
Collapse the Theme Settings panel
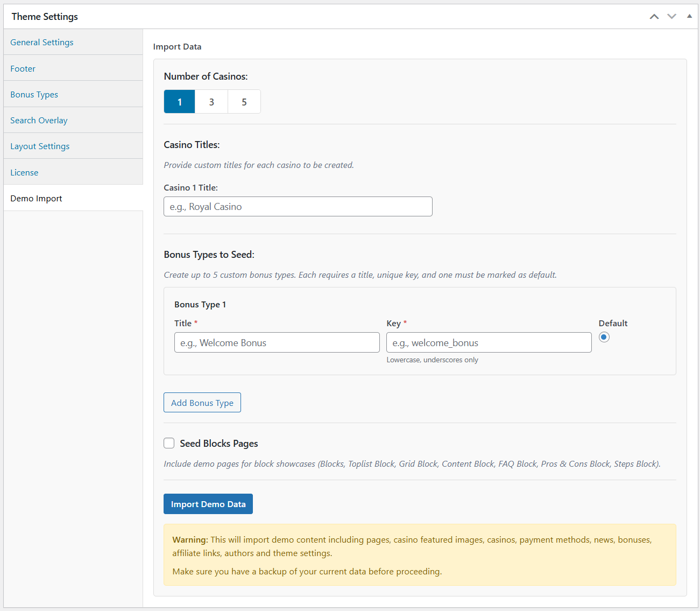689,16
